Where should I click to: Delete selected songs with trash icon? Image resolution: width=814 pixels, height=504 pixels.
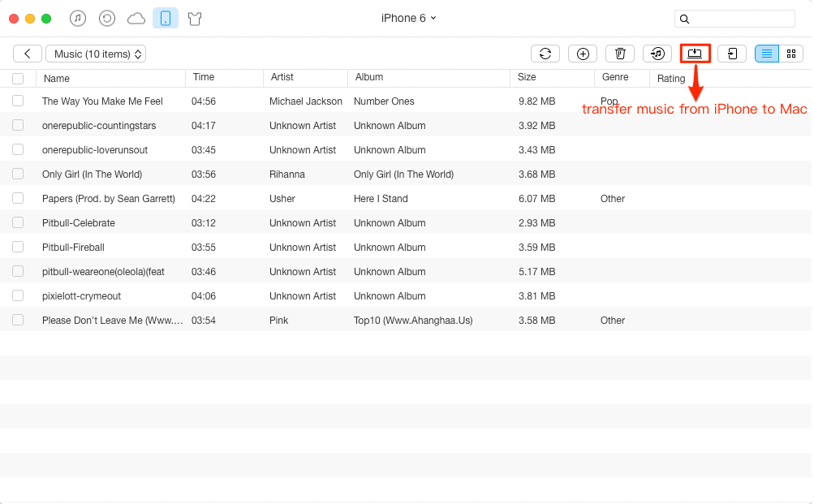coord(620,54)
